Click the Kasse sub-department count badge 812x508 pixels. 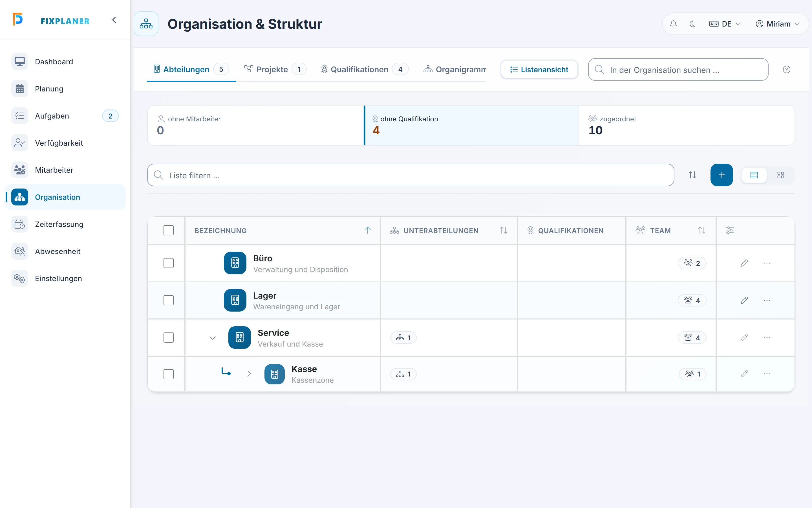tap(403, 374)
